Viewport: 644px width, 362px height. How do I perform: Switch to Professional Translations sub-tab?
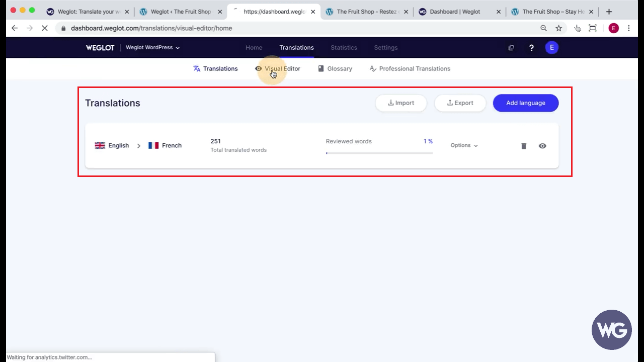410,69
